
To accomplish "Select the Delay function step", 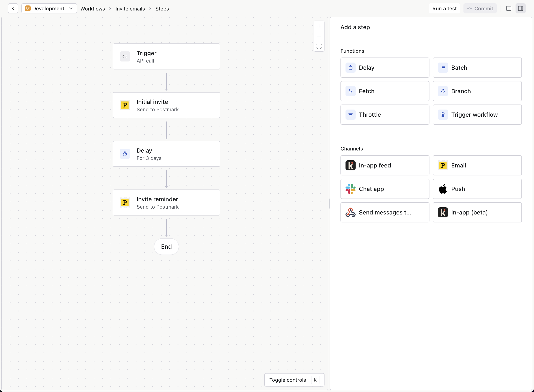I will click(x=385, y=68).
